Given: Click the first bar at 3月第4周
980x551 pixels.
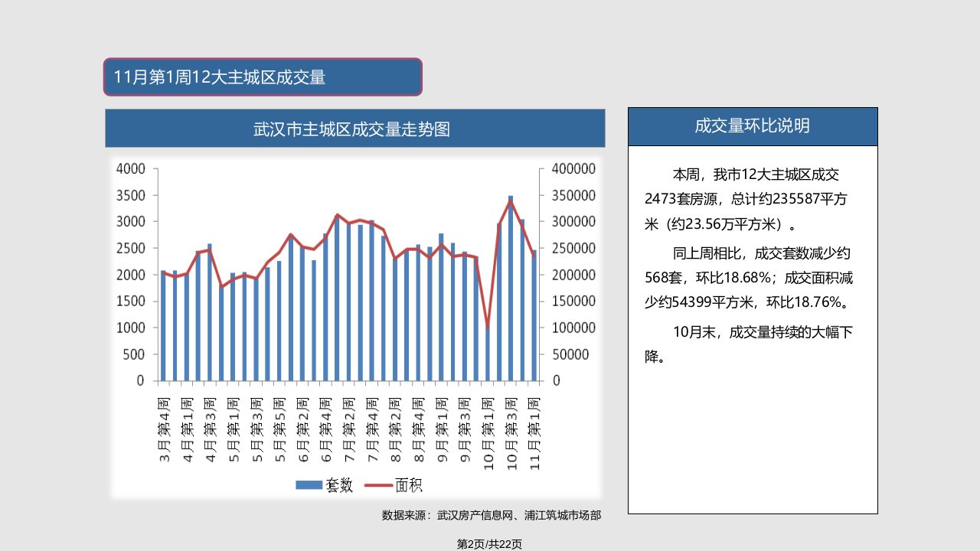Looking at the screenshot, I should pyautogui.click(x=163, y=325).
